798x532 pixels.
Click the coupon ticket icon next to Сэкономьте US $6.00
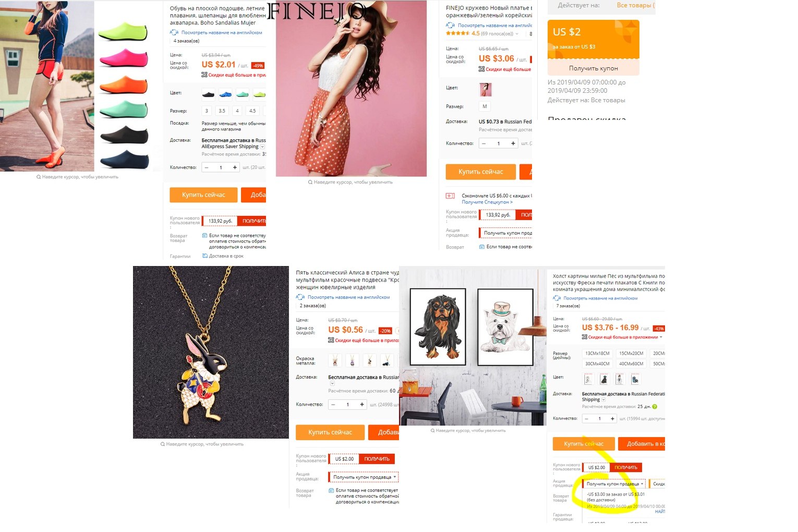click(x=450, y=196)
